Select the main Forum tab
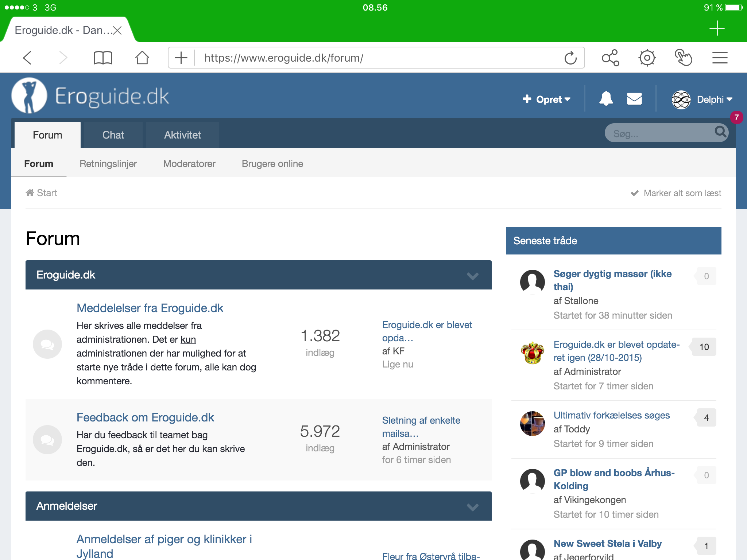Image resolution: width=747 pixels, height=560 pixels. [47, 135]
